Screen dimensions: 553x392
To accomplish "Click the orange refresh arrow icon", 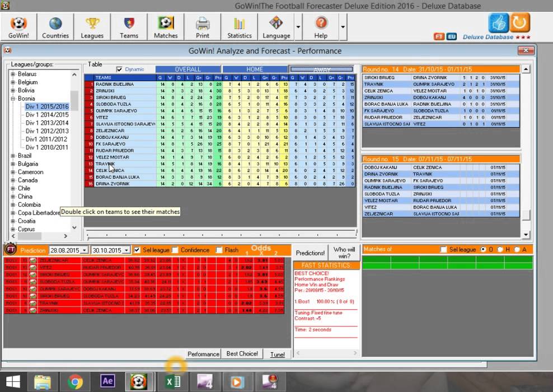I will coord(519,22).
